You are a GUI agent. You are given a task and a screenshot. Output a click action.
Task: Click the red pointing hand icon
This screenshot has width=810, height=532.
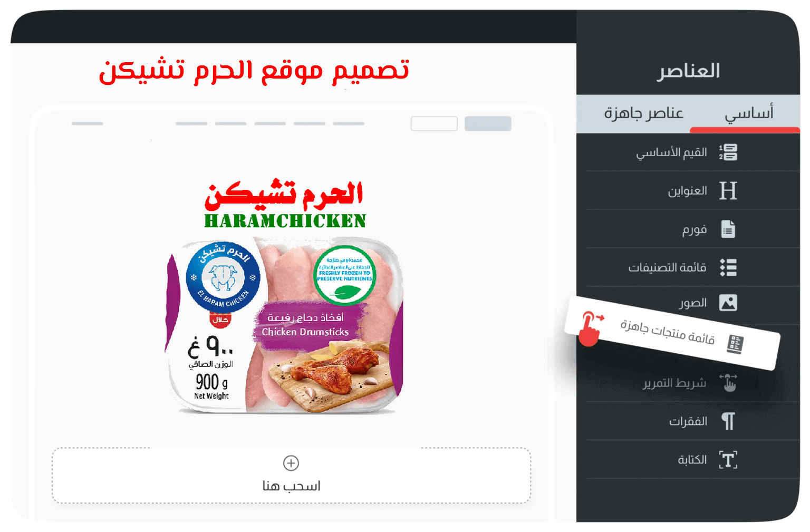[x=591, y=328]
